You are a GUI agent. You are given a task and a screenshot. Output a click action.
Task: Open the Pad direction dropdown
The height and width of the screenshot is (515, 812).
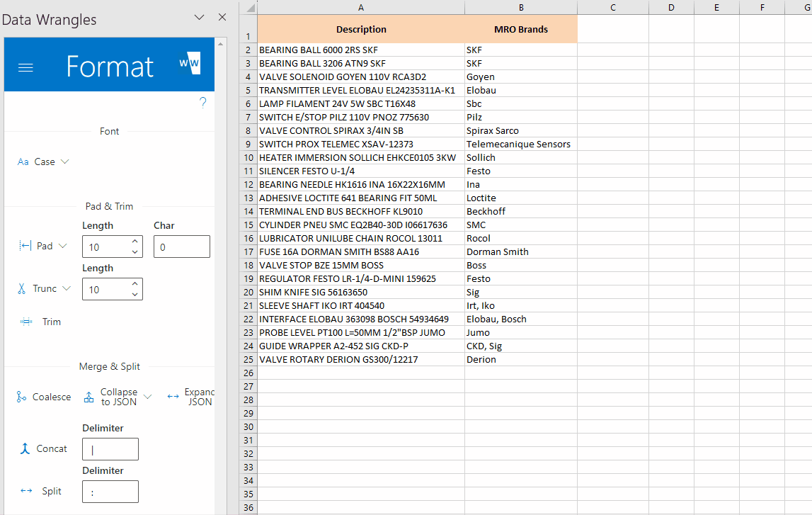63,246
